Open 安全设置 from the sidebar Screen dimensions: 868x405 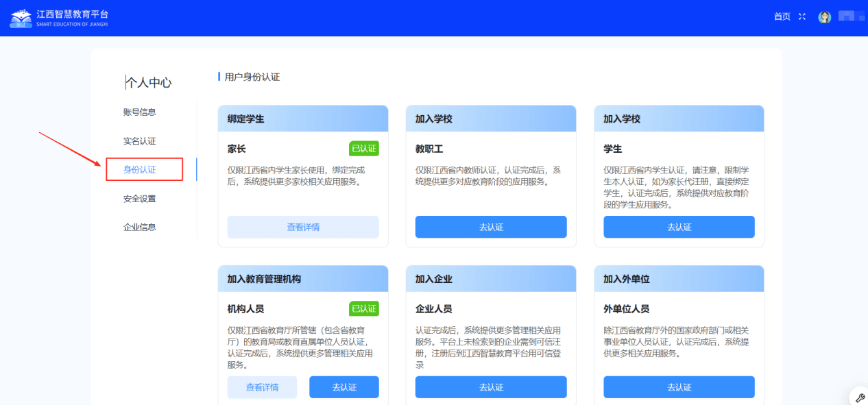[x=139, y=199]
